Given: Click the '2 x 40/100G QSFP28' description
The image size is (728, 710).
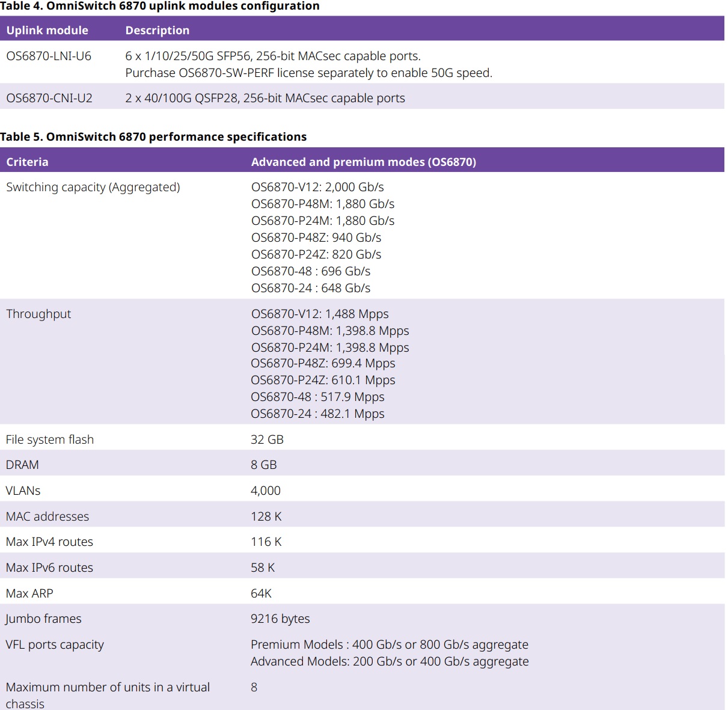Looking at the screenshot, I should [x=265, y=98].
